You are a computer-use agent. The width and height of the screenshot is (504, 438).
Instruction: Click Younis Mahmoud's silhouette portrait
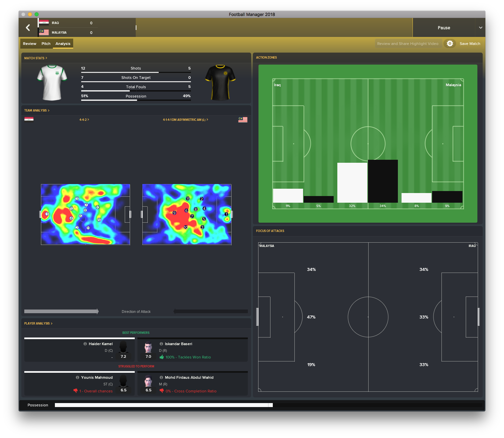tap(123, 380)
